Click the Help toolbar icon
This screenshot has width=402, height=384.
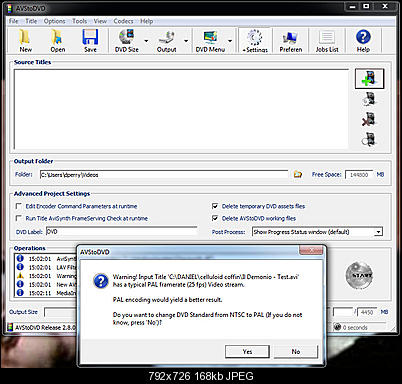click(363, 41)
